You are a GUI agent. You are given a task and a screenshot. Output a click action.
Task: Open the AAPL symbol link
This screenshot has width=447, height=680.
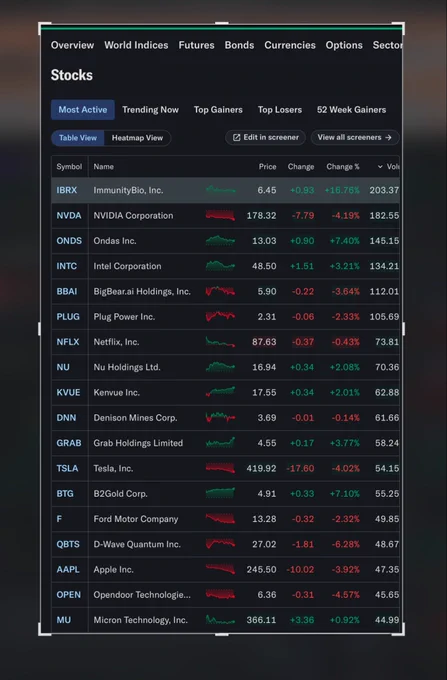click(68, 570)
